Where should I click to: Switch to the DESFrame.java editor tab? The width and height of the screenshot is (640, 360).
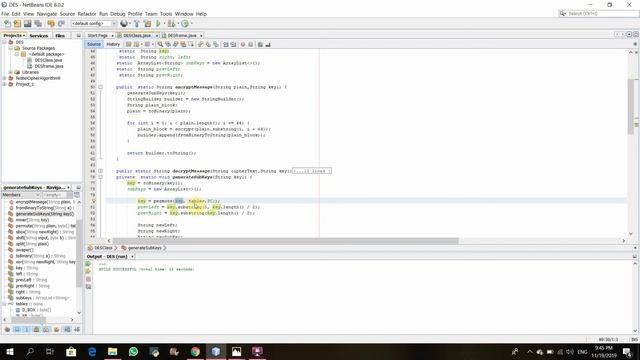tap(182, 36)
